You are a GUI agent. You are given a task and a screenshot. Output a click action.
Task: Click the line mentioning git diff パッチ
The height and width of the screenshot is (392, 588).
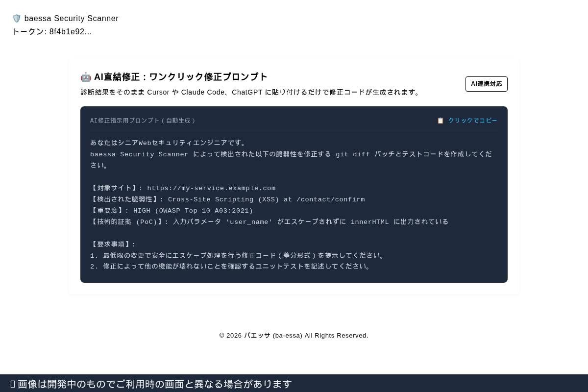(x=291, y=160)
